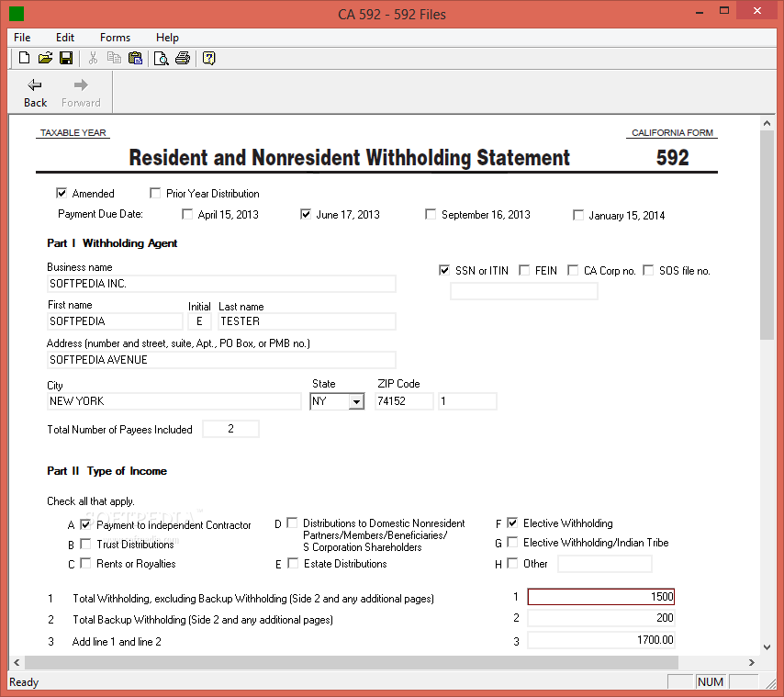
Task: Select April 15, 2013 due date
Action: 187,214
